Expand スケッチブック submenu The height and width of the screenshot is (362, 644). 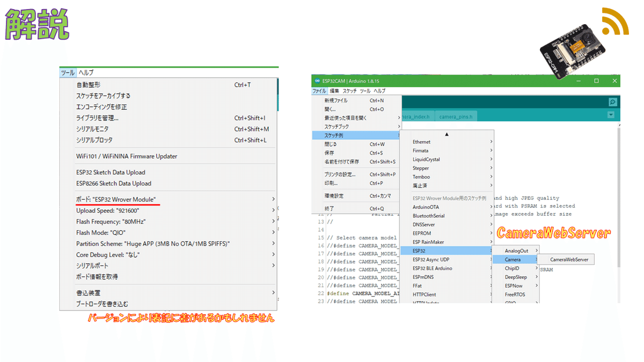coord(356,127)
